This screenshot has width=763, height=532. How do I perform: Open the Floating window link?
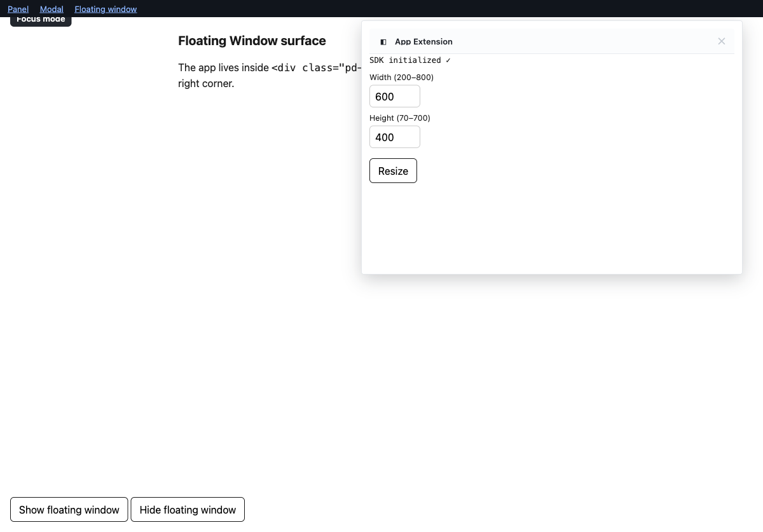click(106, 9)
